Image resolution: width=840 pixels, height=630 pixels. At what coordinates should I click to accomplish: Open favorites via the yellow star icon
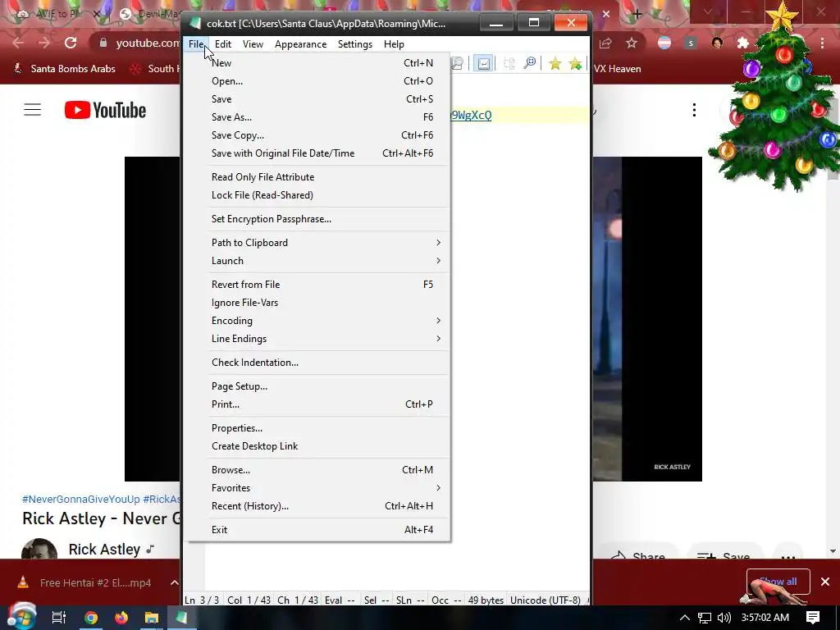tap(555, 64)
